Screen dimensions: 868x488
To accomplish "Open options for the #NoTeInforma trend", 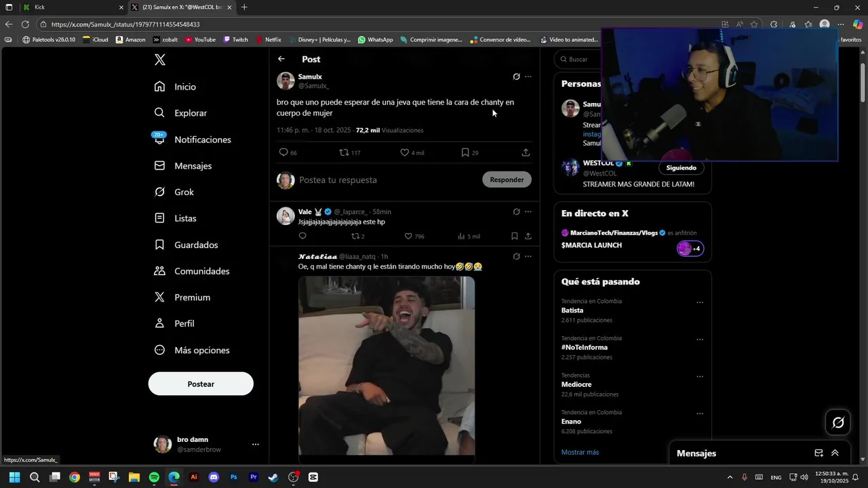I will pos(700,340).
